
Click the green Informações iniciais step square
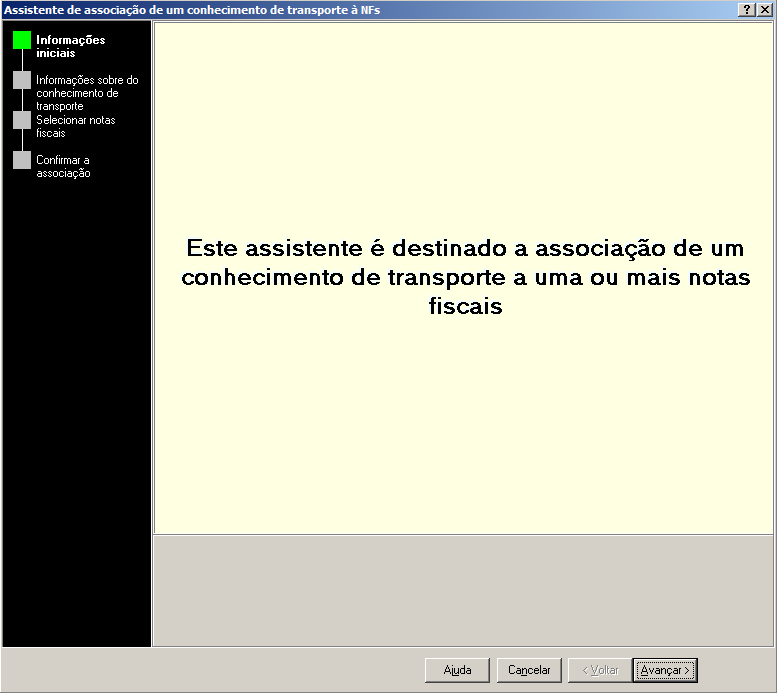(x=22, y=40)
